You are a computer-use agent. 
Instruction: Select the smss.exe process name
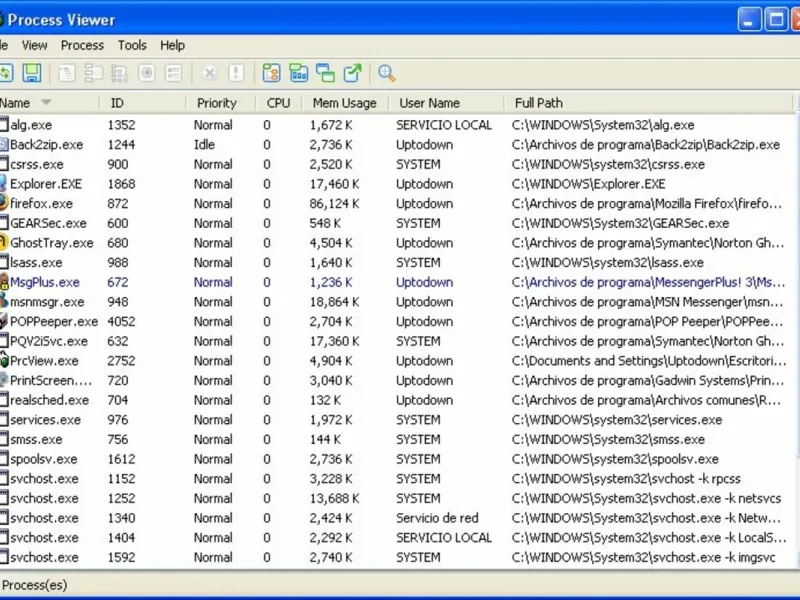(x=36, y=439)
